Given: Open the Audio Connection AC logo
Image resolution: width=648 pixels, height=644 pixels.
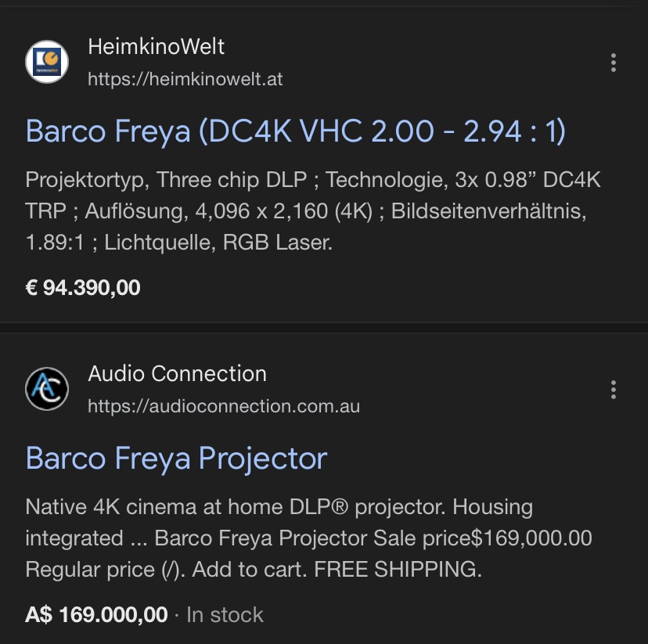Looking at the screenshot, I should pos(47,389).
